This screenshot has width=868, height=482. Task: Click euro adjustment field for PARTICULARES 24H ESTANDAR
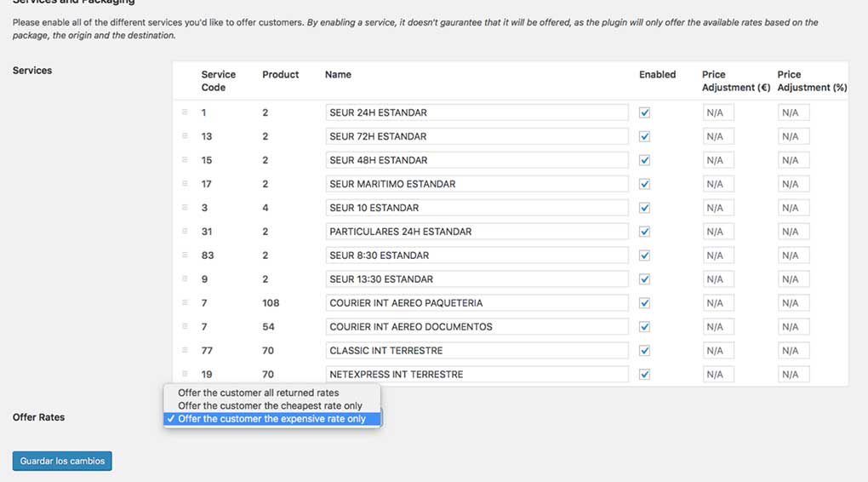pos(718,232)
